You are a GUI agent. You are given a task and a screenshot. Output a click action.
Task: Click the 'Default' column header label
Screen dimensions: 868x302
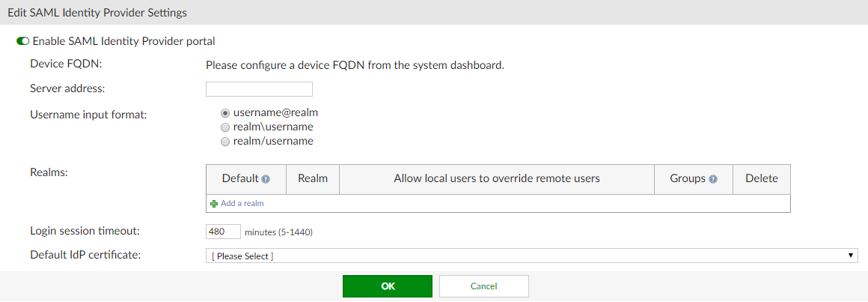point(240,179)
